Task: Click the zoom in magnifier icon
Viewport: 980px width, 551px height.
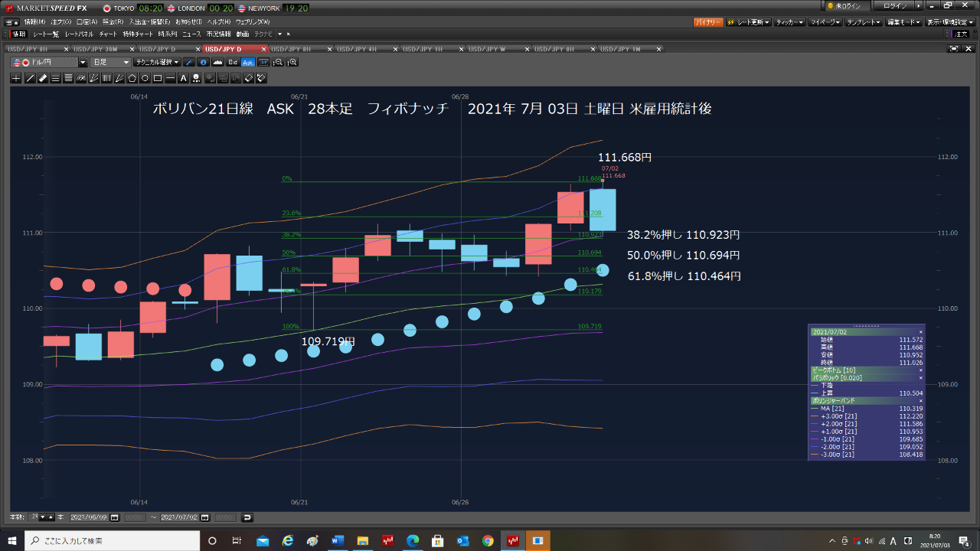Action: coord(292,62)
